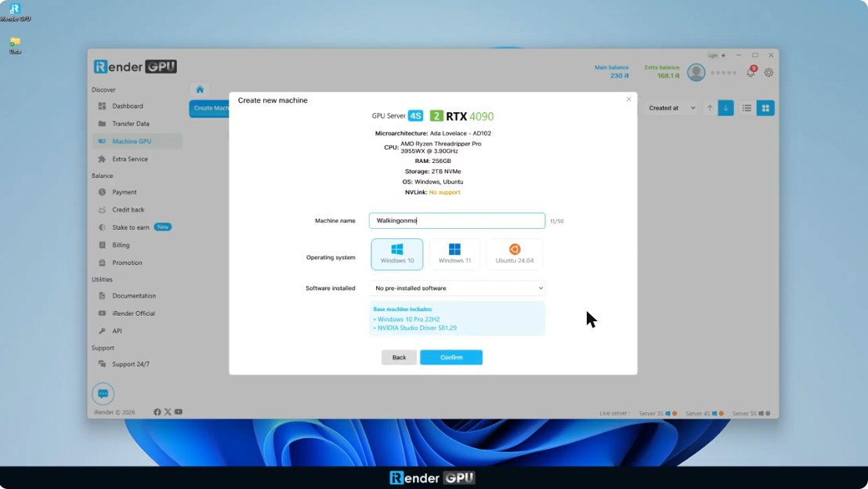Close the Create new machine dialog
The height and width of the screenshot is (489, 868).
[628, 99]
